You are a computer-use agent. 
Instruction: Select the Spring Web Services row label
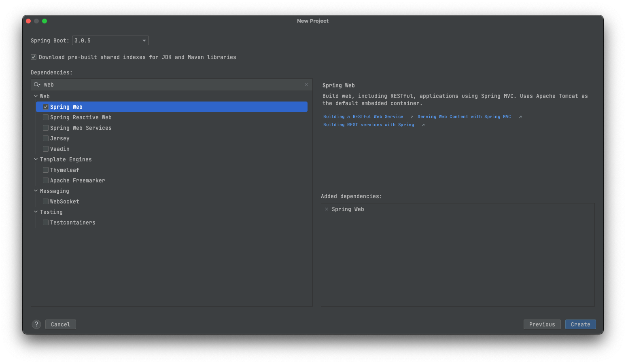coord(81,128)
